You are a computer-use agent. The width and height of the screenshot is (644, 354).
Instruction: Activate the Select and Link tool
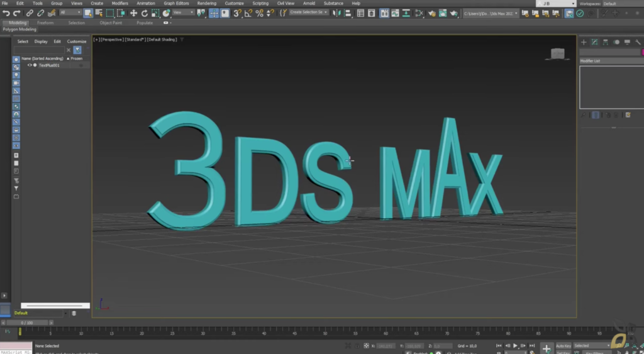tap(30, 13)
